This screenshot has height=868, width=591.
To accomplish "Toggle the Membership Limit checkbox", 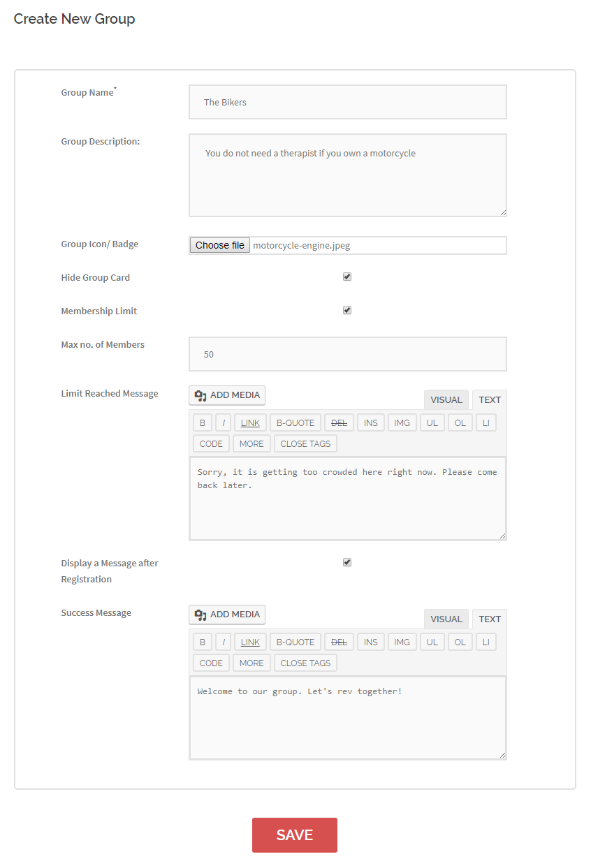I will tap(347, 311).
